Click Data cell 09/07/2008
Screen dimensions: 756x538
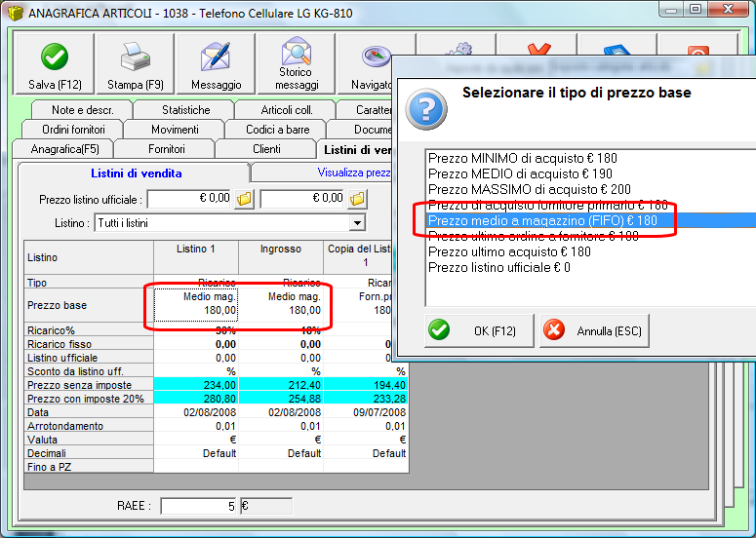click(x=366, y=412)
